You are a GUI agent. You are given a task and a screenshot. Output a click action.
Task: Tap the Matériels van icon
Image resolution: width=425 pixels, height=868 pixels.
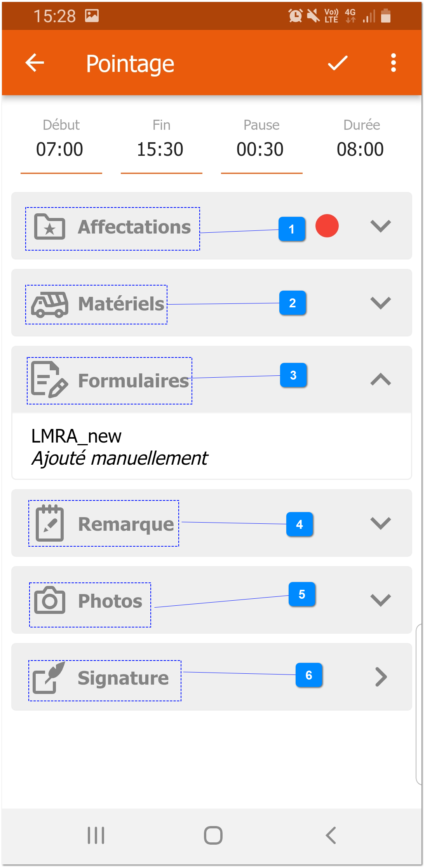pyautogui.click(x=50, y=304)
